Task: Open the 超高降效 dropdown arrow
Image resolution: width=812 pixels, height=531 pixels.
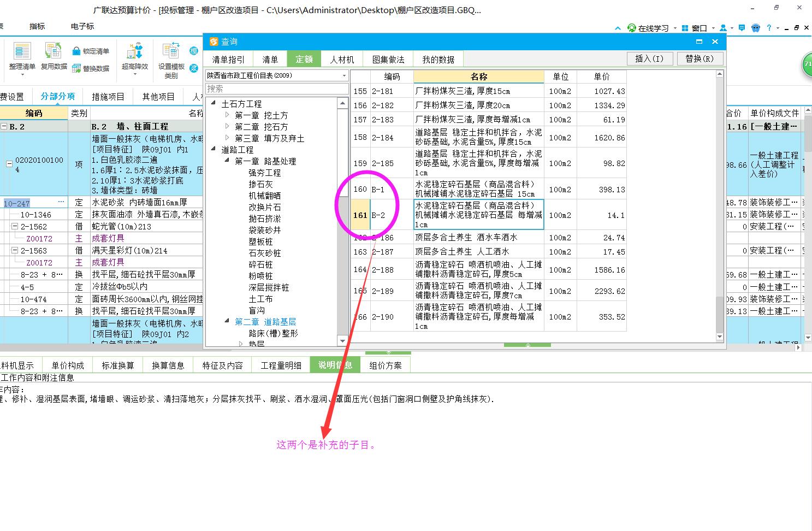Action: point(134,74)
